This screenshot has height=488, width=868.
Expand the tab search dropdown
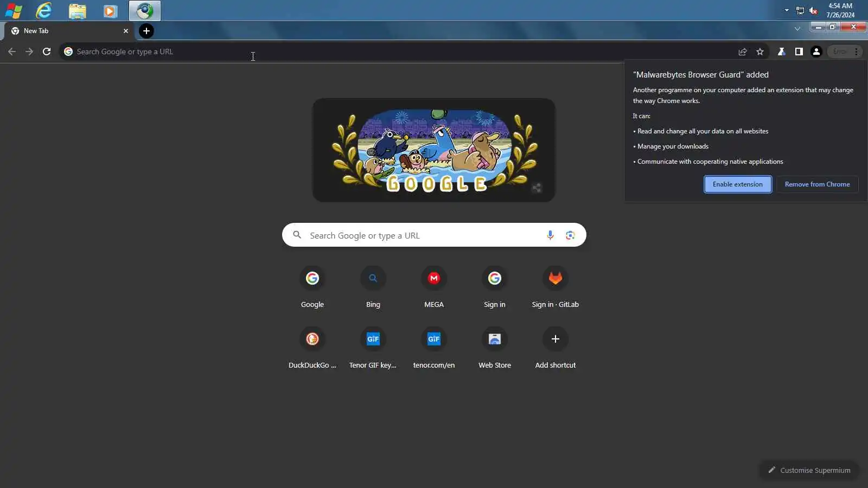point(797,29)
